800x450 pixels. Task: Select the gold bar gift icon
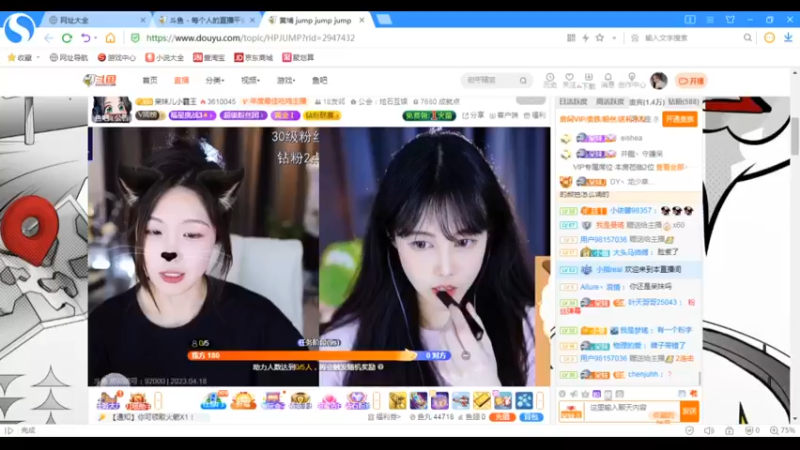[x=481, y=401]
